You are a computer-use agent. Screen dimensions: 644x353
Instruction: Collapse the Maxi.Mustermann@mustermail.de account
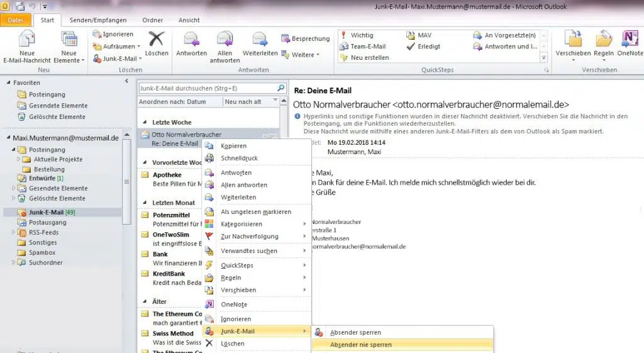click(8, 138)
